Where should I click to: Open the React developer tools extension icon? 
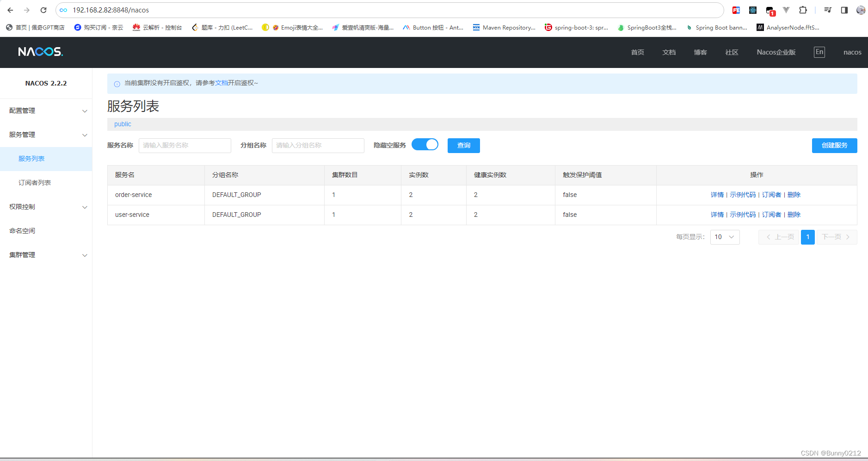[x=753, y=10]
